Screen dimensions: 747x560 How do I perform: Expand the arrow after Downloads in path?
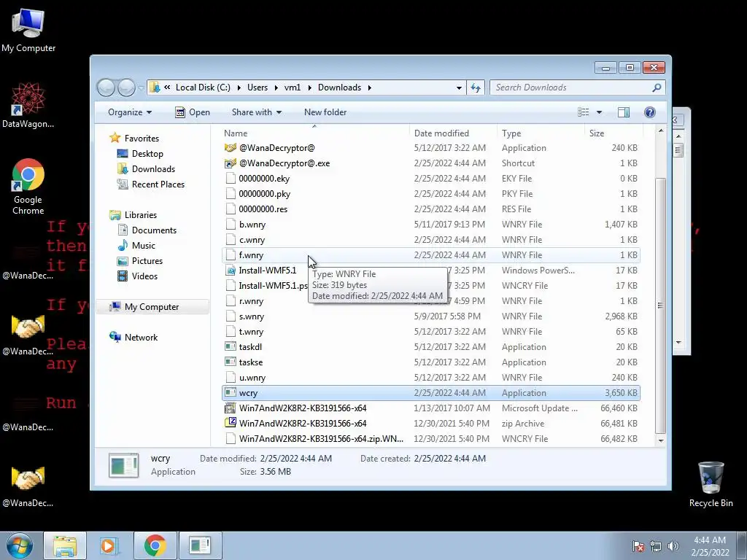click(x=369, y=87)
